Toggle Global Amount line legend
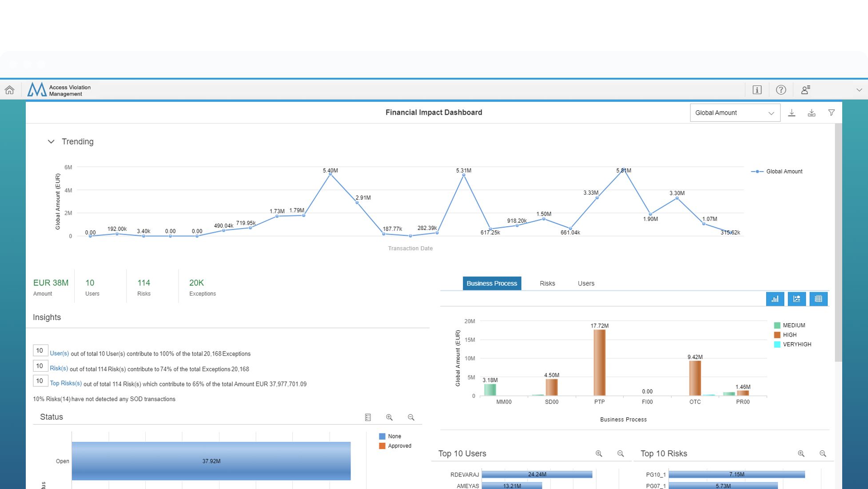Image resolution: width=868 pixels, height=489 pixels. (x=784, y=172)
